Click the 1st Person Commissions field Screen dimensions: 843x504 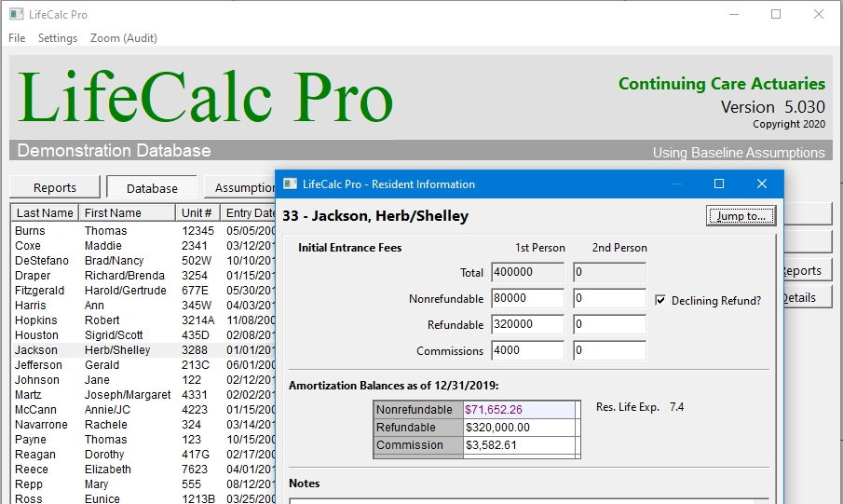527,351
